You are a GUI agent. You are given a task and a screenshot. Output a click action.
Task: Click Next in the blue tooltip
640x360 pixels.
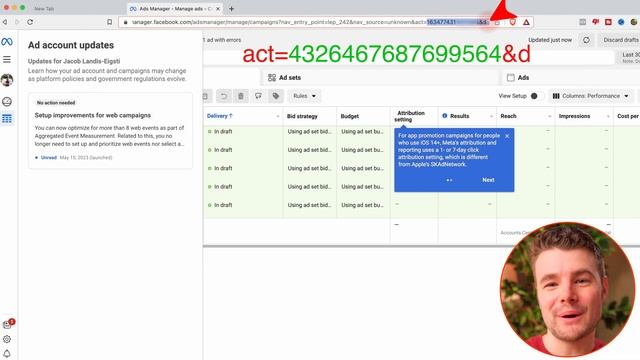pos(488,180)
